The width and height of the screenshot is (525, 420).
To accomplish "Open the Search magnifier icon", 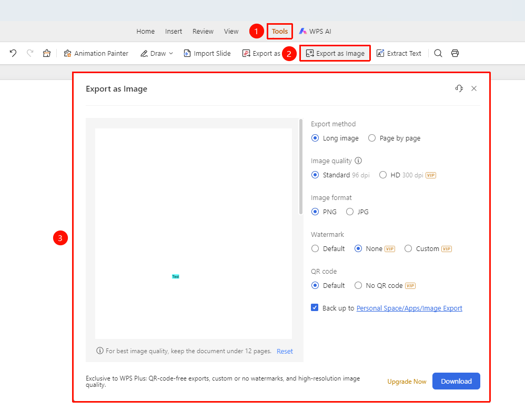I will click(438, 53).
